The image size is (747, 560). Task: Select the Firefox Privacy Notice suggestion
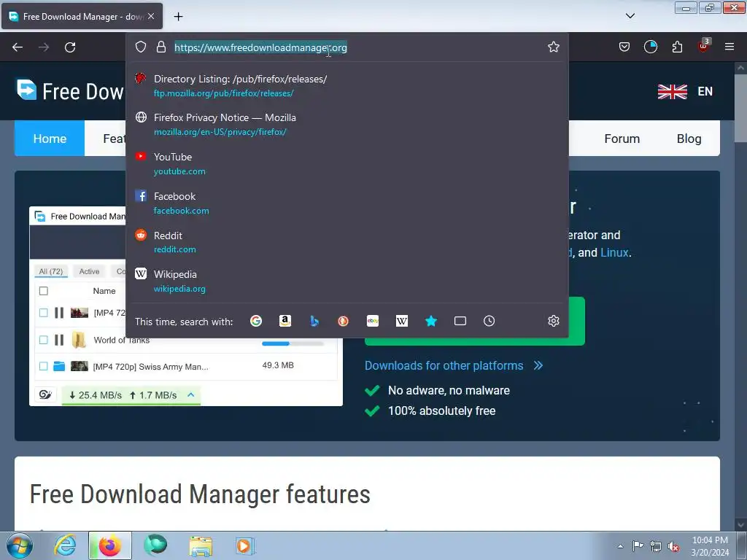tap(347, 124)
